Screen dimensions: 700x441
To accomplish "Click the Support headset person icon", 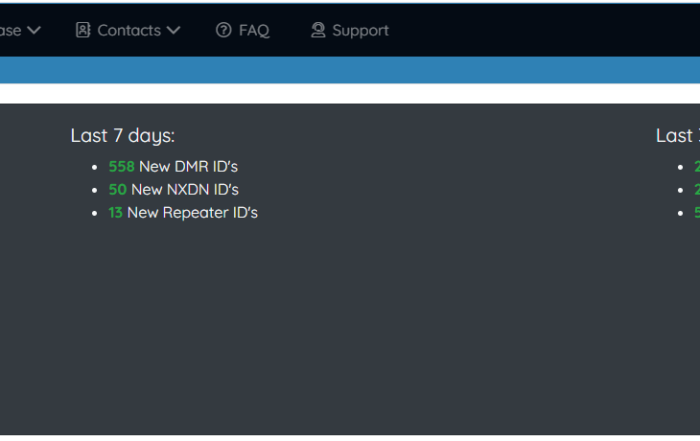I will pos(318,30).
